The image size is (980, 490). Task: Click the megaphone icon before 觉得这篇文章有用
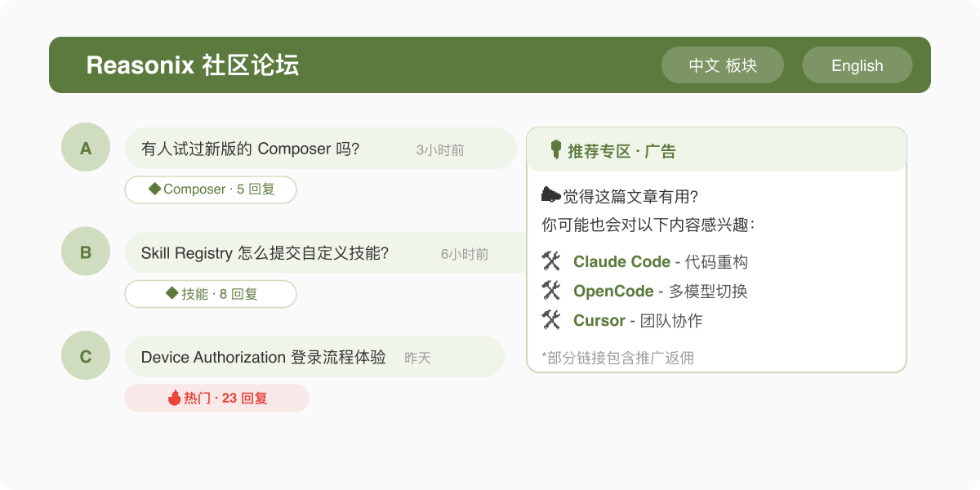pyautogui.click(x=551, y=195)
